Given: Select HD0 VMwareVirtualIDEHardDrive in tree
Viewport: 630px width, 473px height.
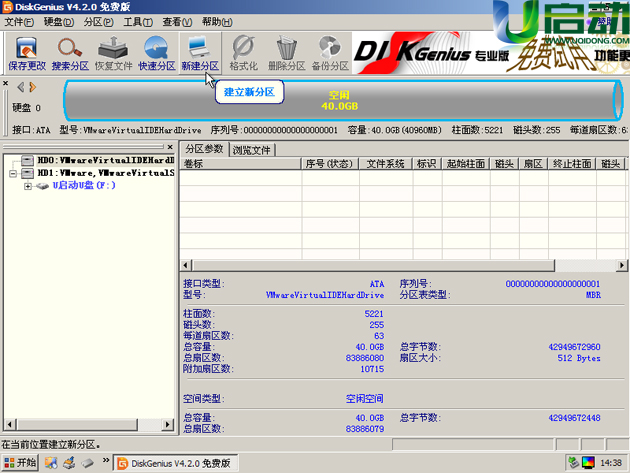Looking at the screenshot, I should [106, 160].
